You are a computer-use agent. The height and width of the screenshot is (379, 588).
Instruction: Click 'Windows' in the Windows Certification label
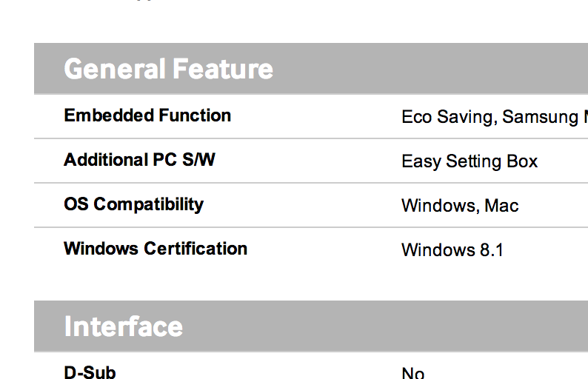pos(101,249)
